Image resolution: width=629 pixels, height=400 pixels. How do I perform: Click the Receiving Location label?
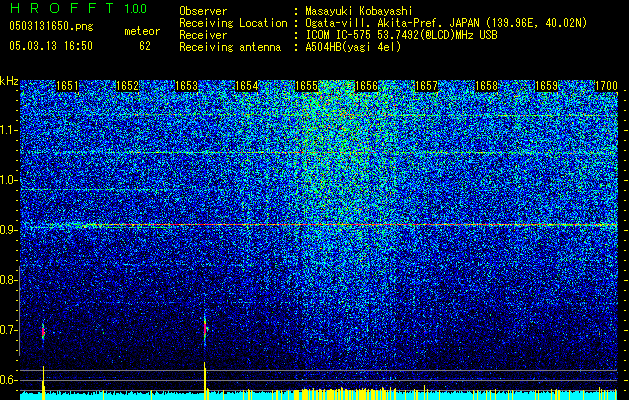[x=233, y=23]
